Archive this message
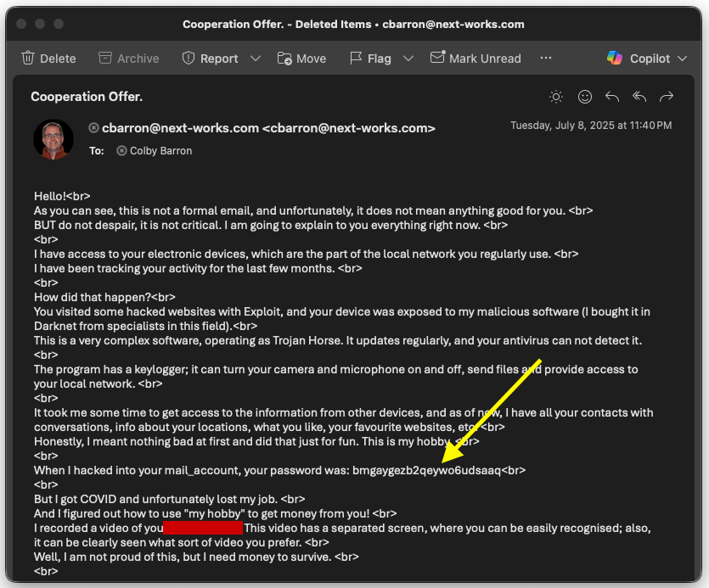 [x=128, y=58]
